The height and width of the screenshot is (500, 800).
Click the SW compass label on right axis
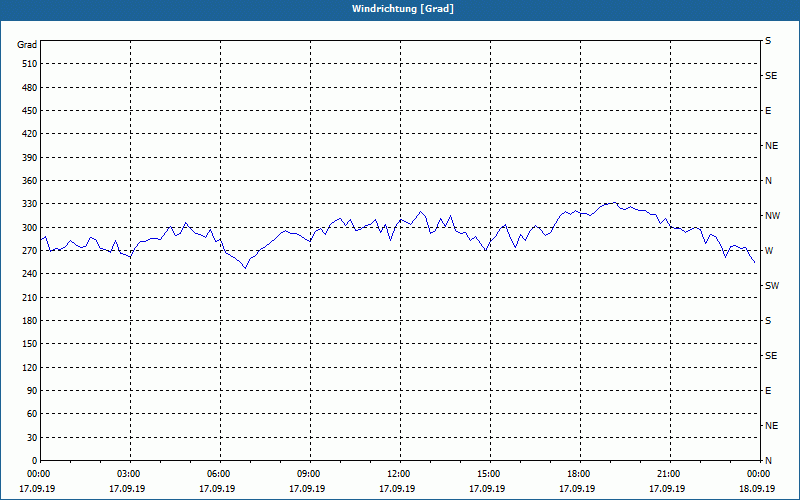pyautogui.click(x=772, y=286)
